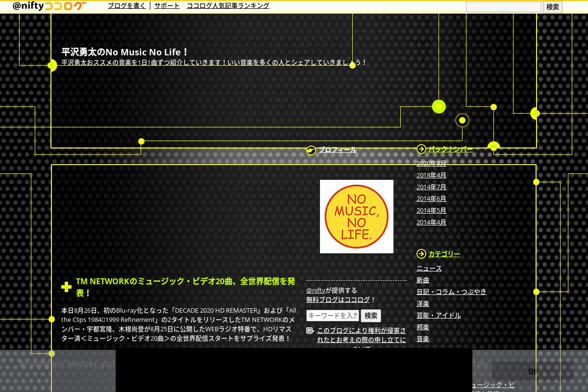
Task: Click the @nifty ココログ logo
Action: click(x=49, y=6)
